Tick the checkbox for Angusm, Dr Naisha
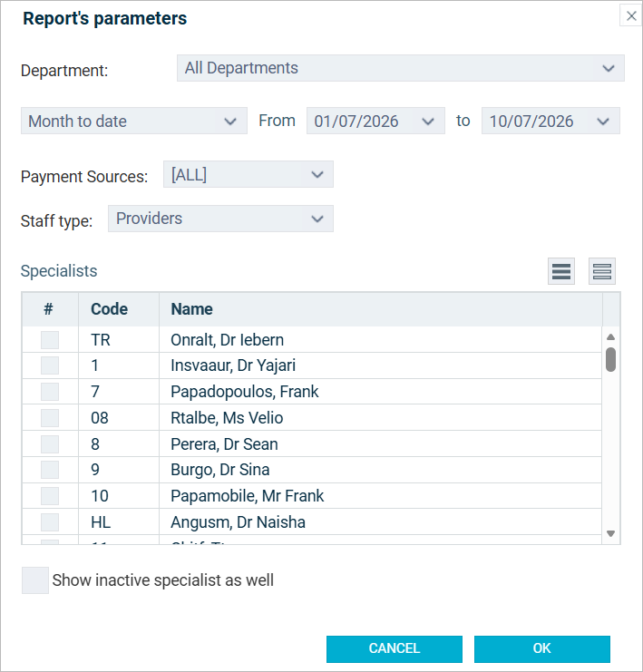643x672 pixels. click(50, 522)
